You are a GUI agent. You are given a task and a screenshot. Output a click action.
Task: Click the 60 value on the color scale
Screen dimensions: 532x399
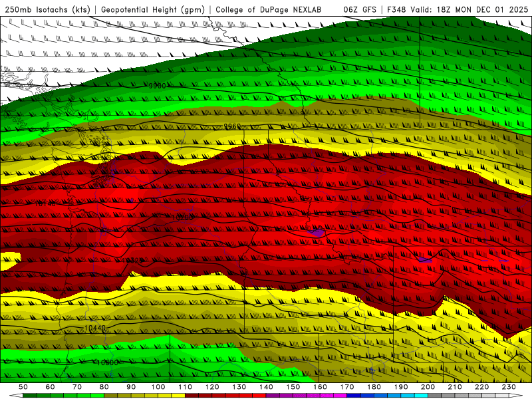point(50,387)
